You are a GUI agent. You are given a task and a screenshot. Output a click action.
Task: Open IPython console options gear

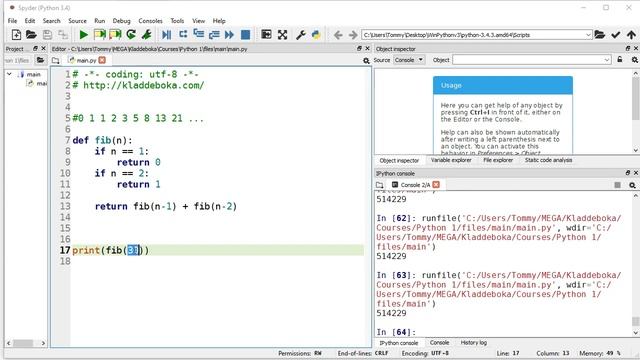tap(632, 185)
